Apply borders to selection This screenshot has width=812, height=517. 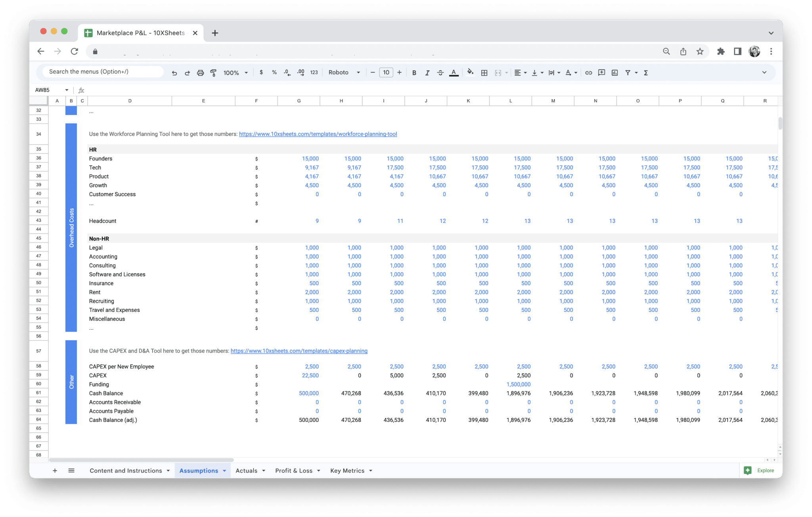coord(484,73)
